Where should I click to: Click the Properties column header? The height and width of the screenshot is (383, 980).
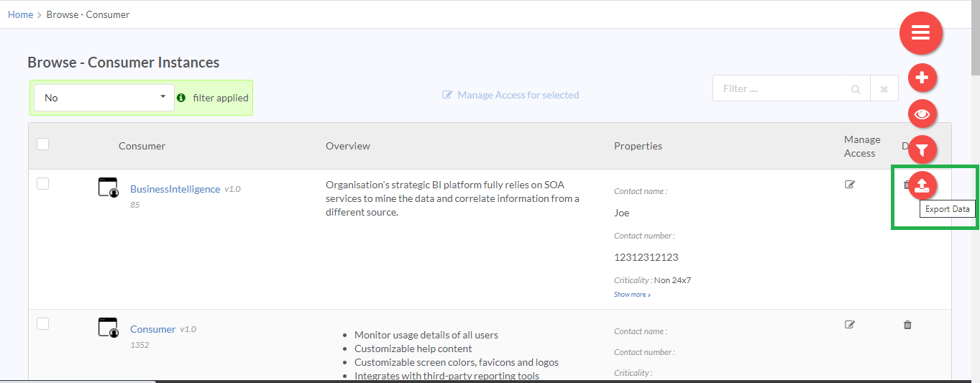click(x=638, y=146)
